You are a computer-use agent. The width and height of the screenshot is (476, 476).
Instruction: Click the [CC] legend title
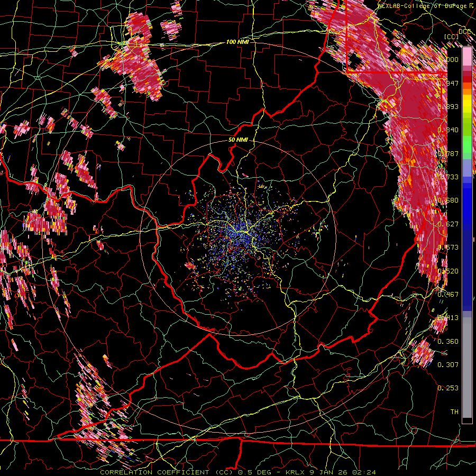452,36
